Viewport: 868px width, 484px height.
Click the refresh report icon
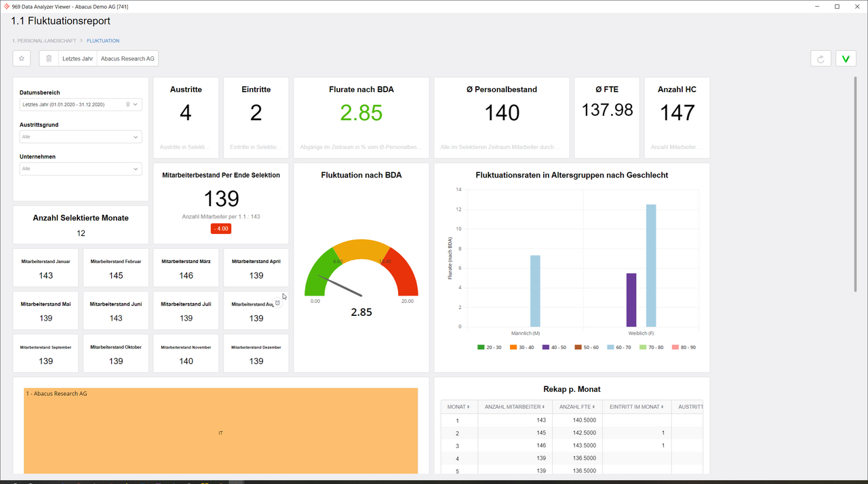821,59
